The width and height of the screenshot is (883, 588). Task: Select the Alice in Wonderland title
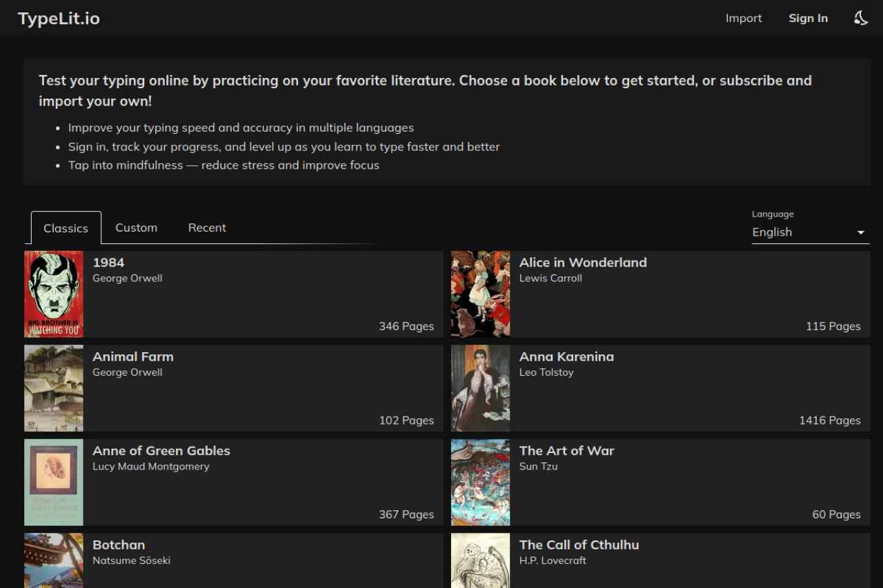[x=583, y=263]
